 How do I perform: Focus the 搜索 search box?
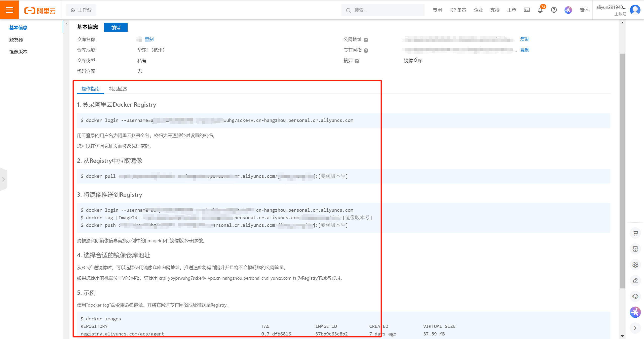click(383, 10)
